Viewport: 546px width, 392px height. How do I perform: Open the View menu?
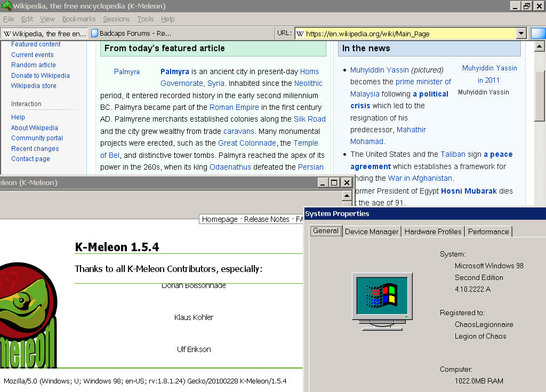tap(47, 19)
